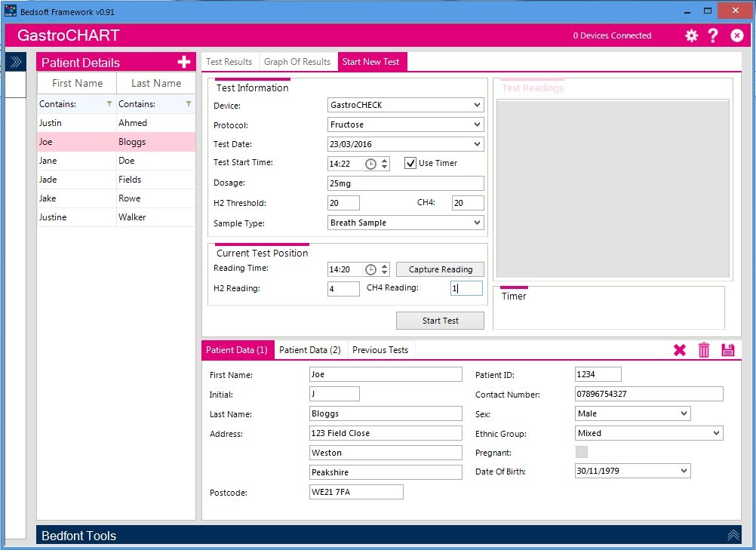Decrease Reading Time with the down arrow
Screen dimensions: 756x550
[384, 272]
